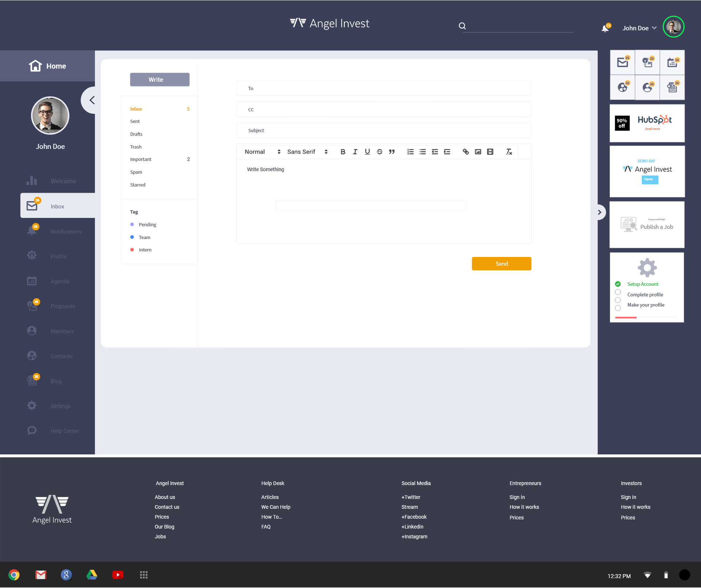Click the red profile progress bar

click(626, 318)
